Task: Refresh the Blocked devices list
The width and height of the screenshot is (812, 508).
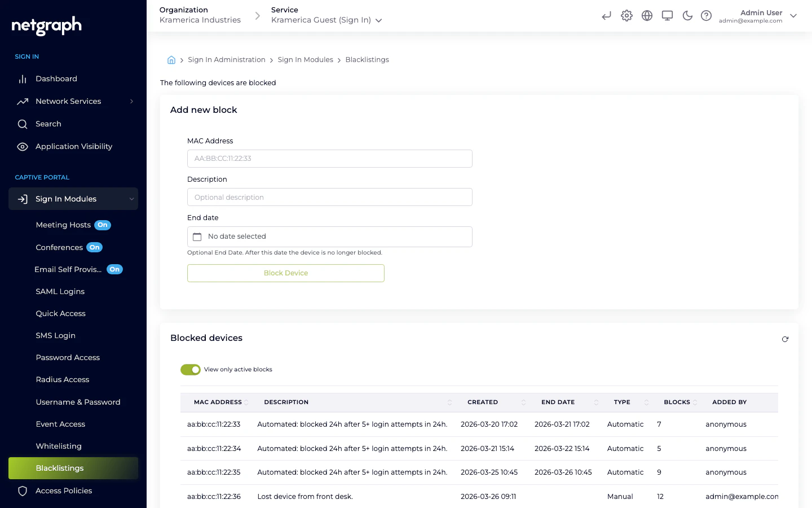Action: coord(785,339)
